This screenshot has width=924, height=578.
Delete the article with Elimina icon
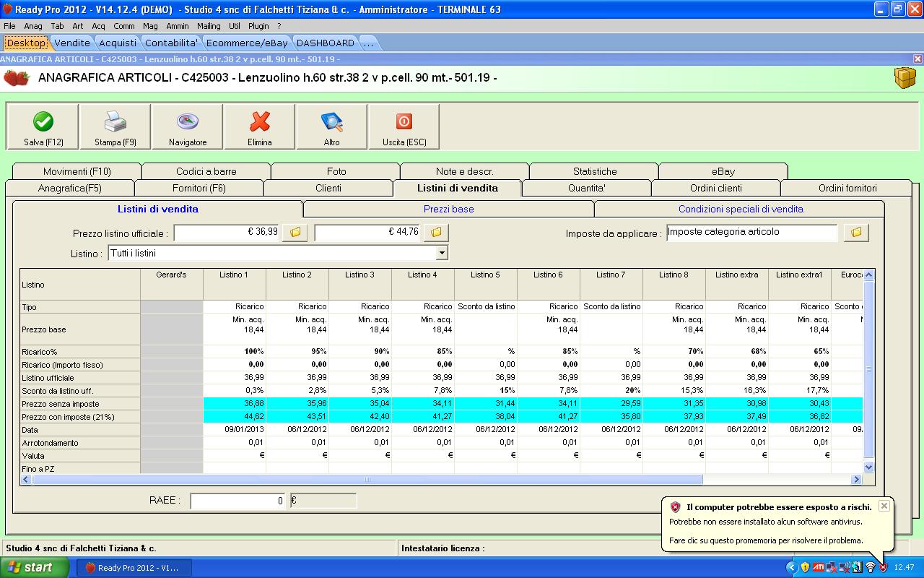pos(260,126)
